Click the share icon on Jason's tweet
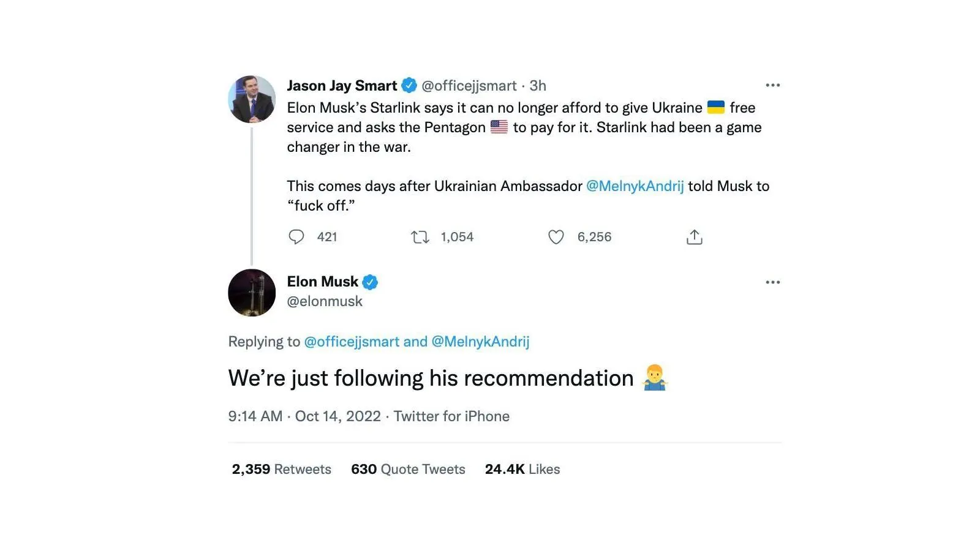The image size is (980, 551). [x=695, y=237]
